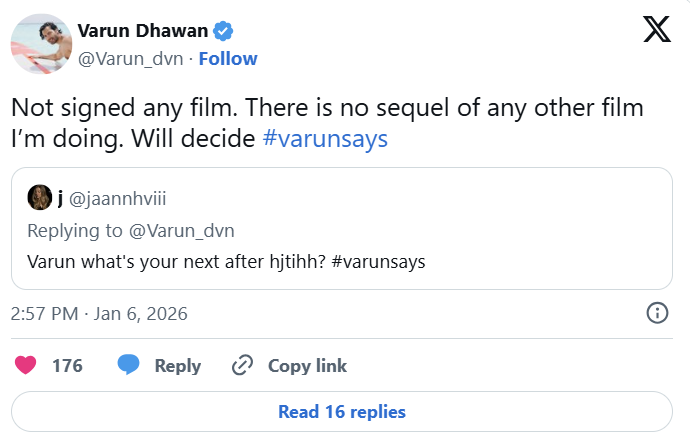The image size is (690, 446).
Task: Click the blue reply speech bubble icon
Action: pyautogui.click(x=128, y=366)
